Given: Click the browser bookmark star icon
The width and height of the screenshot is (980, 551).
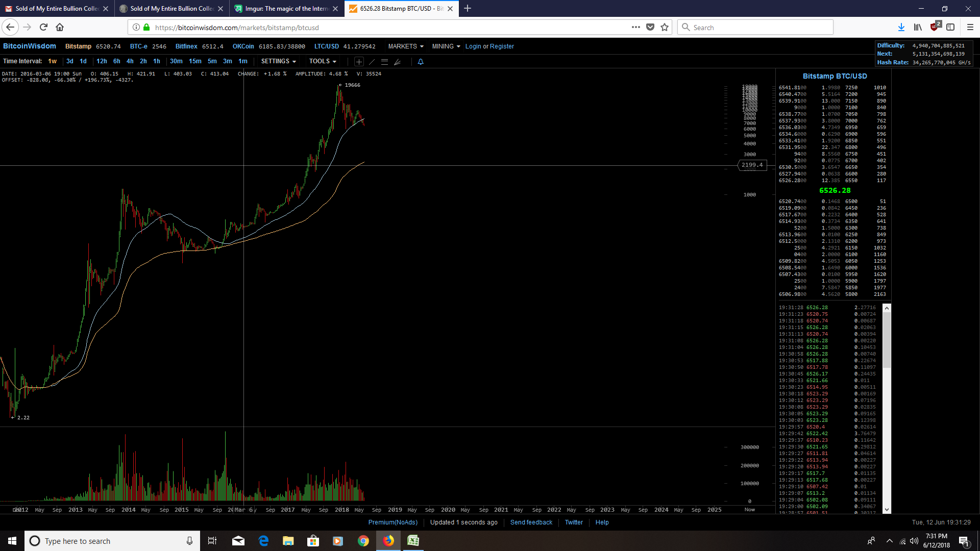Looking at the screenshot, I should [x=665, y=28].
